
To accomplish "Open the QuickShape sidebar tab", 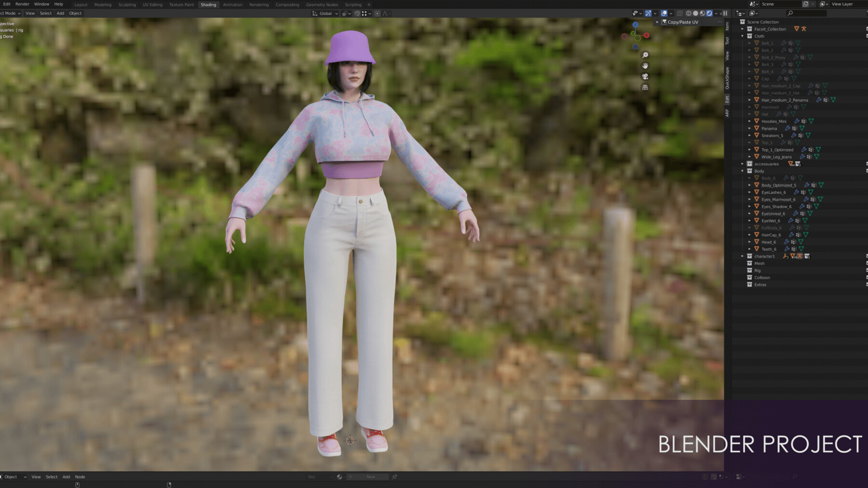I will (727, 78).
